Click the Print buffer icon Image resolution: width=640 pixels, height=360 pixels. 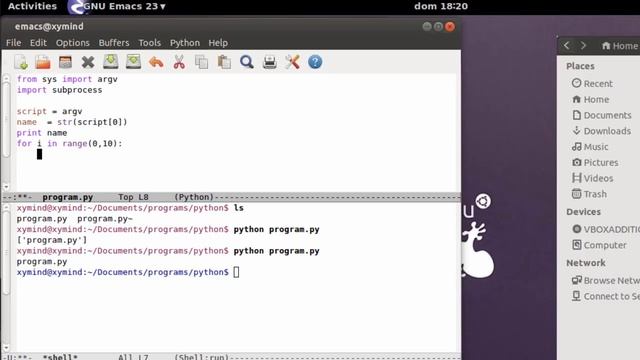269,62
